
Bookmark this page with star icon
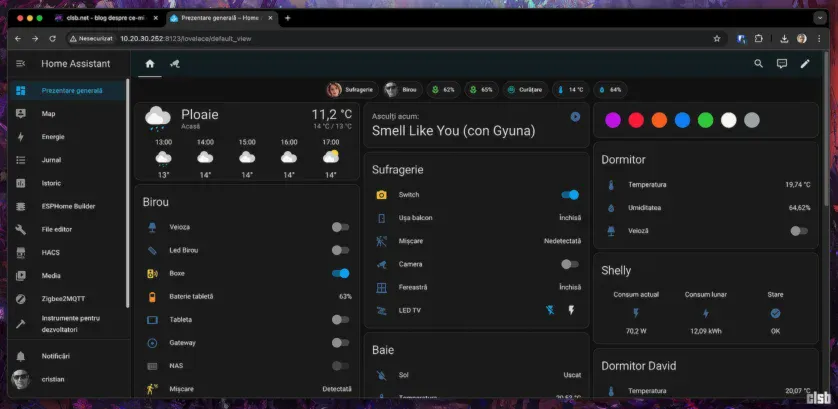[x=717, y=38]
